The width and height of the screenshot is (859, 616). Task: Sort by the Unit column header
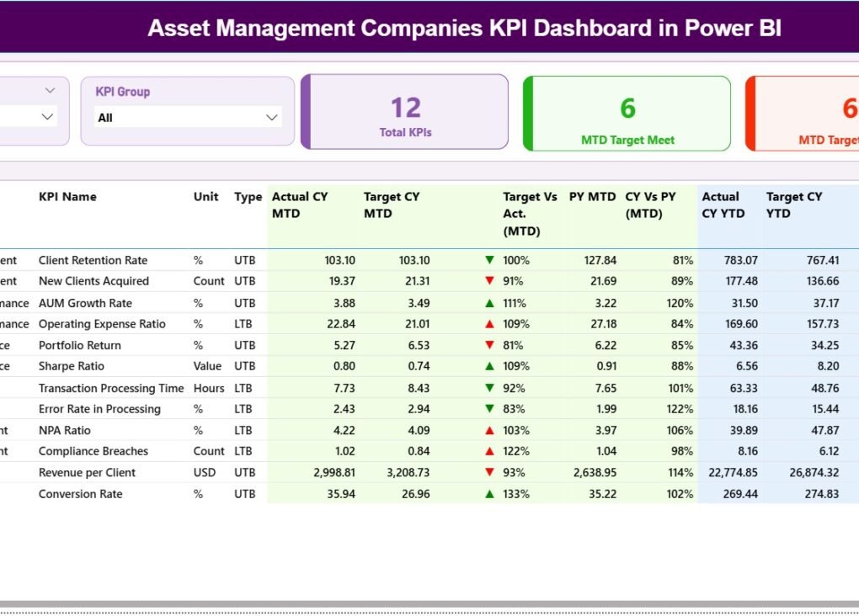point(206,197)
